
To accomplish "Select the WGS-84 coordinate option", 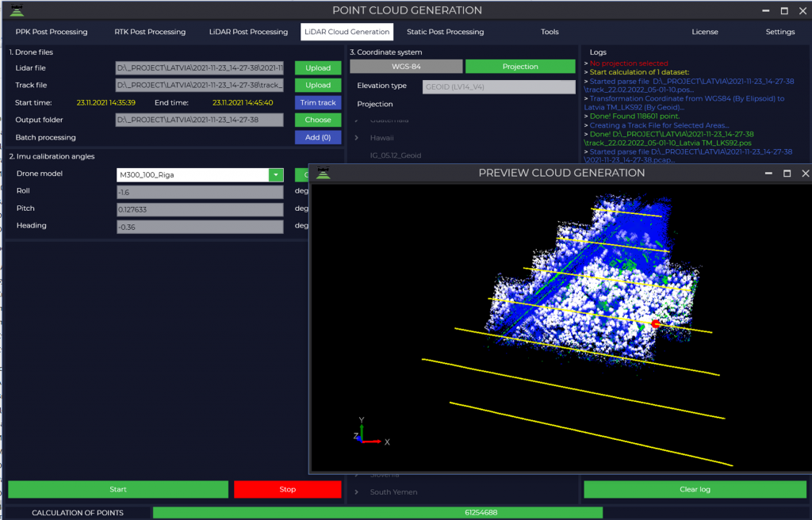I will click(x=406, y=67).
